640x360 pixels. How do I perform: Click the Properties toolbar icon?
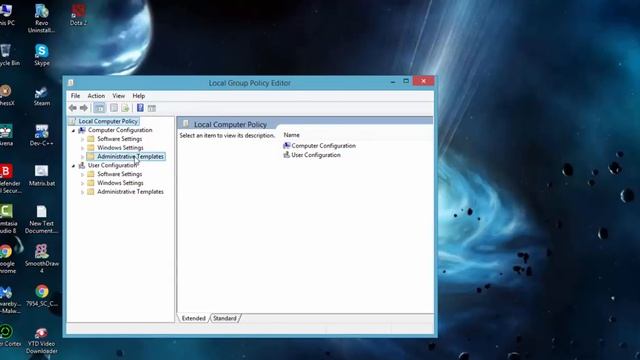114,108
